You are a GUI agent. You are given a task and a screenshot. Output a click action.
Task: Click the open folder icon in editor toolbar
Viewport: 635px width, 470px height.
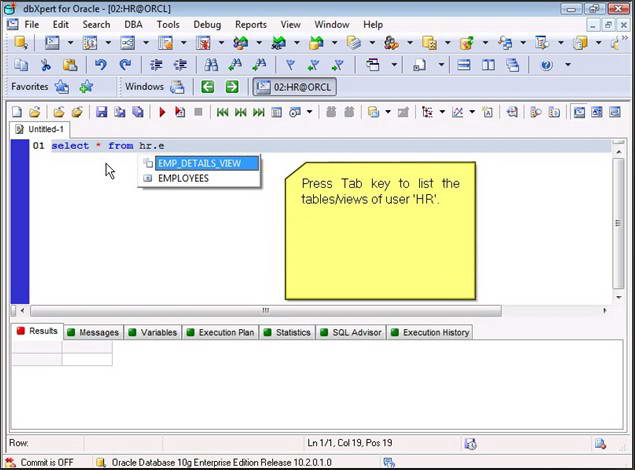coord(35,112)
